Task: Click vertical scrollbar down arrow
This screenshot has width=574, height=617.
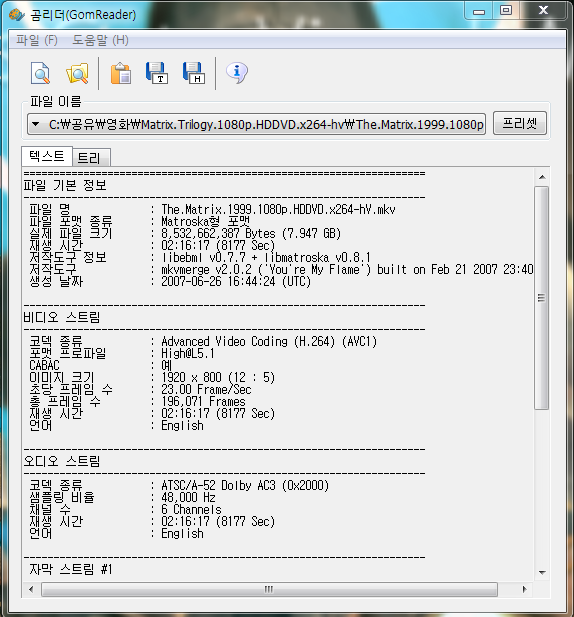Action: point(542,573)
